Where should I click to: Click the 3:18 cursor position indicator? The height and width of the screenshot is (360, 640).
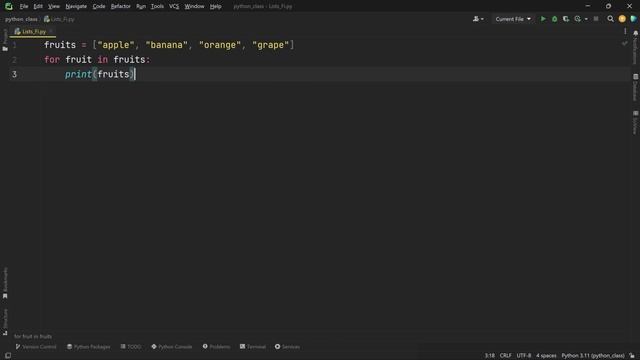pyautogui.click(x=489, y=356)
